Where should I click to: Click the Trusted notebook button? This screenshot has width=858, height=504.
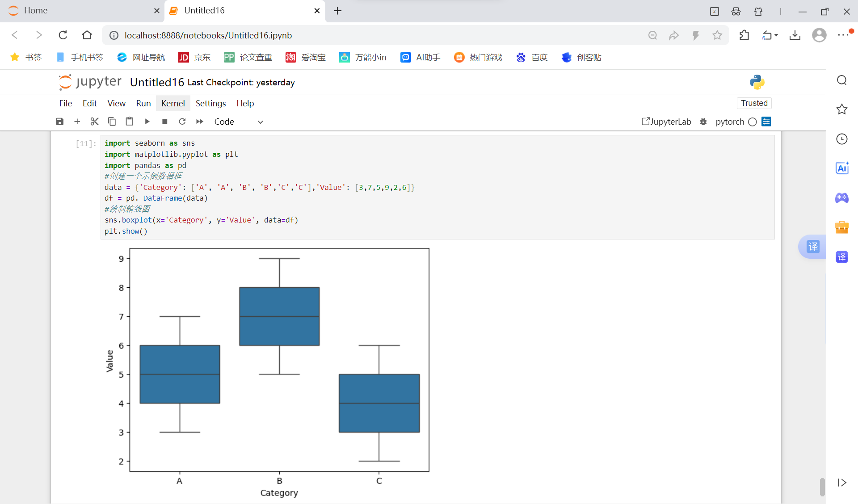(x=754, y=103)
